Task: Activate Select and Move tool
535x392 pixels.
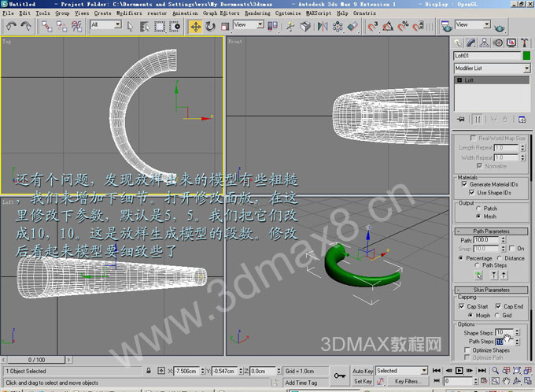Action: point(195,26)
